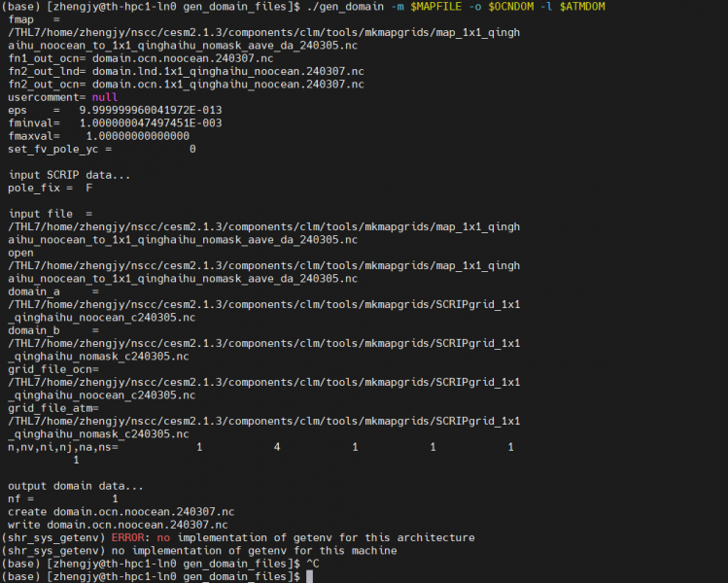Click the null value after usercomment
The image size is (728, 583).
pyautogui.click(x=105, y=97)
